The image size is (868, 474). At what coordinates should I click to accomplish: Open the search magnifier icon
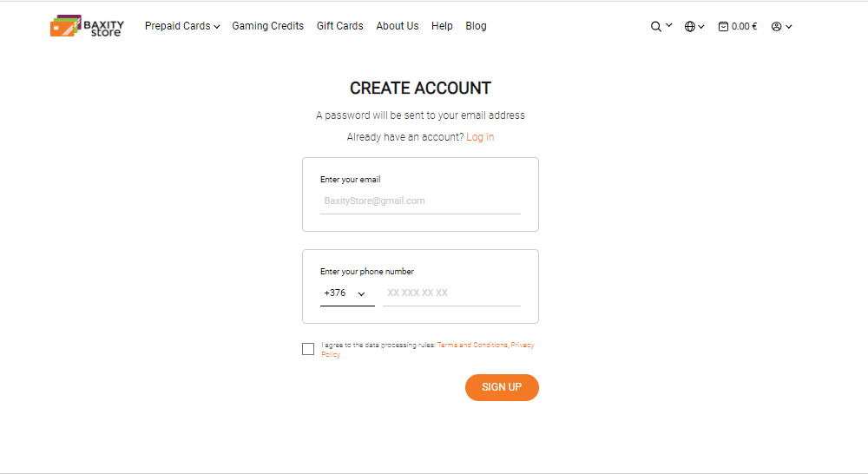(655, 27)
